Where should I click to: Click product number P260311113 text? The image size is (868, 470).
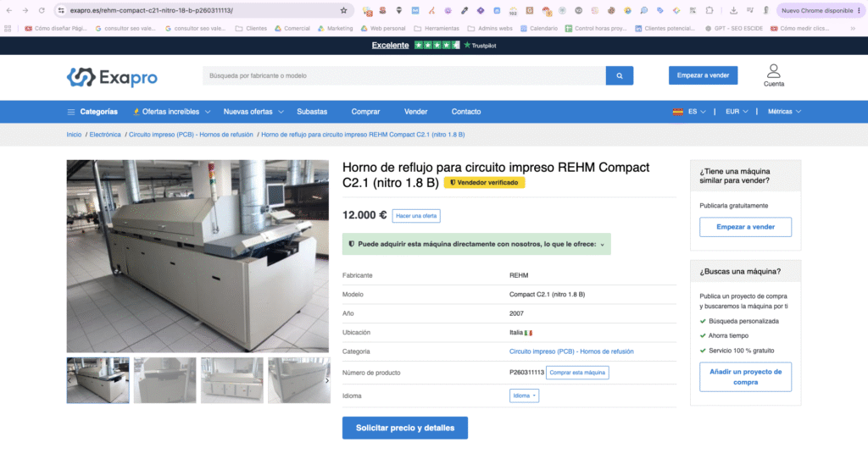point(526,373)
